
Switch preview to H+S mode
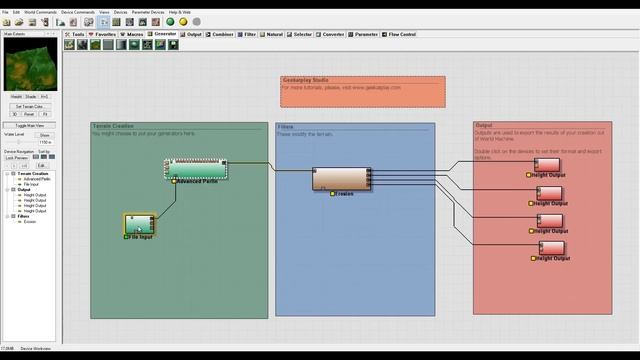44,97
